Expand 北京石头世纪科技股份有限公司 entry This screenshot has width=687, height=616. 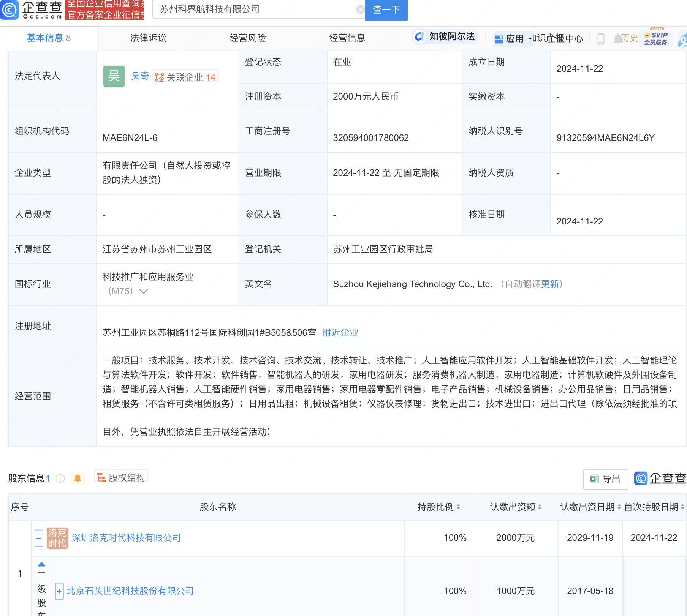coord(59,591)
